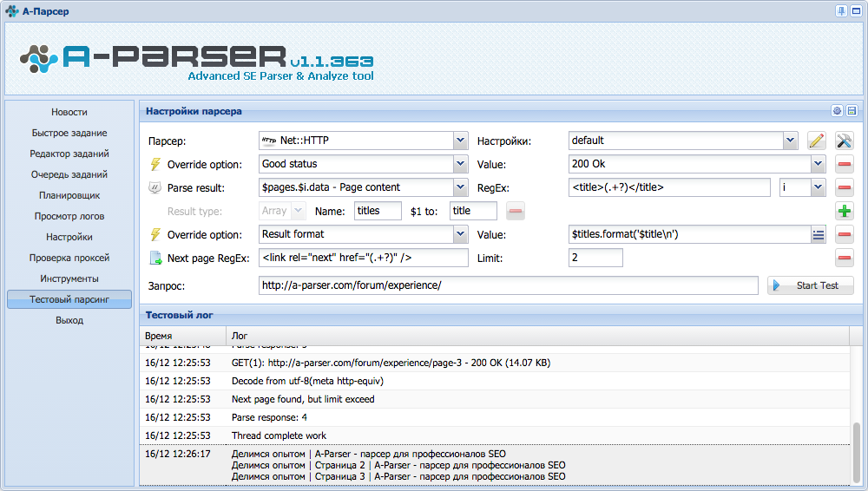
Task: Open the Good status option dropdown
Action: (x=460, y=165)
